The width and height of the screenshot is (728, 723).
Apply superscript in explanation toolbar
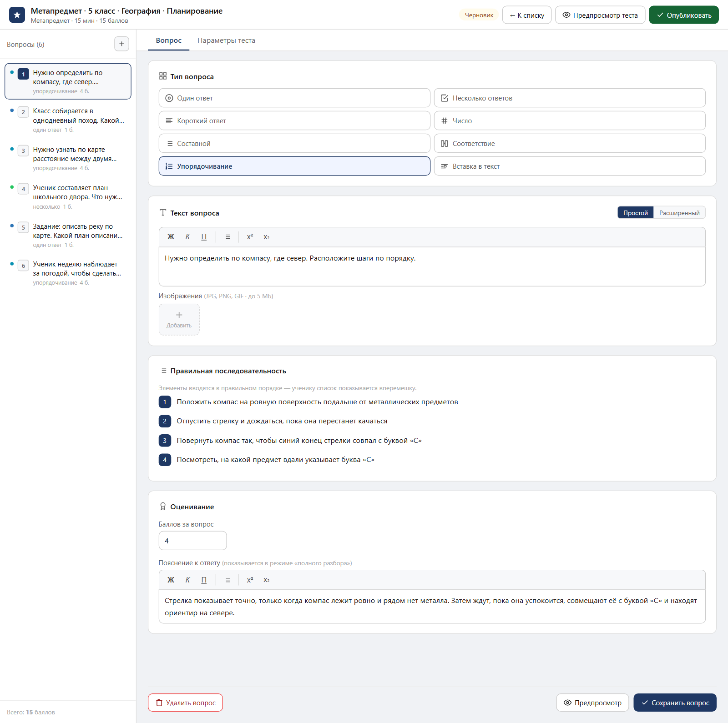coord(250,580)
